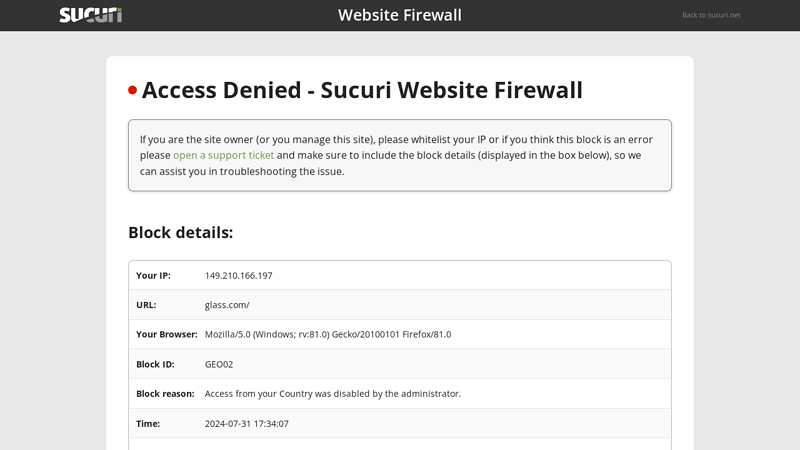Image resolution: width=800 pixels, height=450 pixels.
Task: Click the Block ID value GEO02
Action: 219,364
